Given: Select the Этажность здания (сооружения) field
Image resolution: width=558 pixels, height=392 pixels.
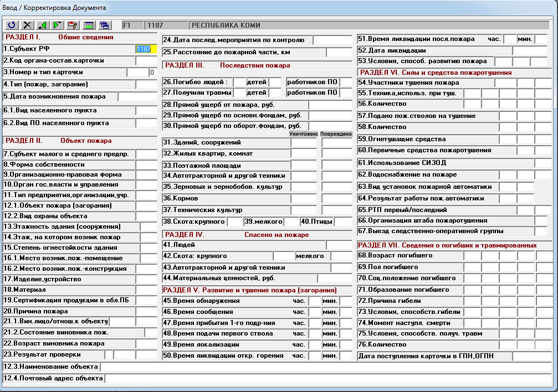Looking at the screenshot, I should (x=149, y=226).
